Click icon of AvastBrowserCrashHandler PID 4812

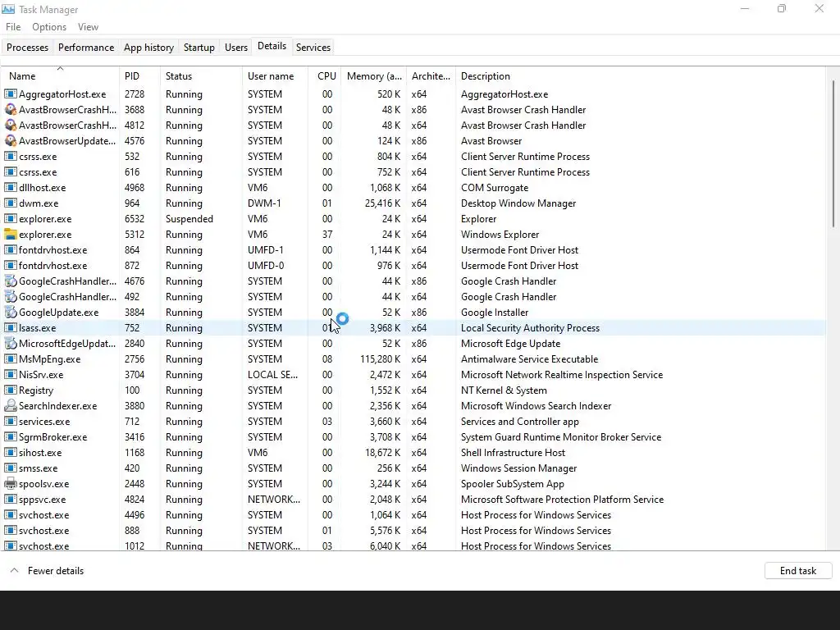(10, 126)
